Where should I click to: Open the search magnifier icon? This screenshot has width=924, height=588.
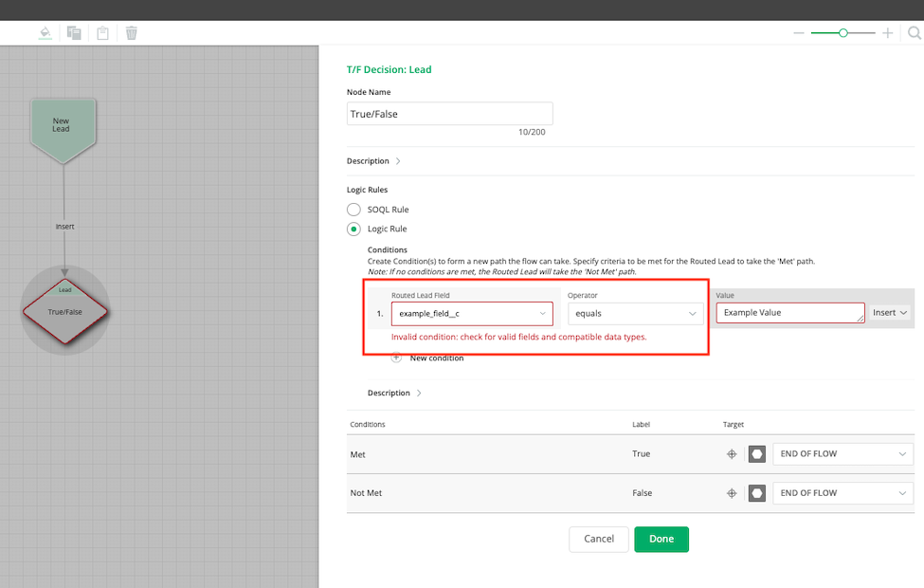click(915, 33)
